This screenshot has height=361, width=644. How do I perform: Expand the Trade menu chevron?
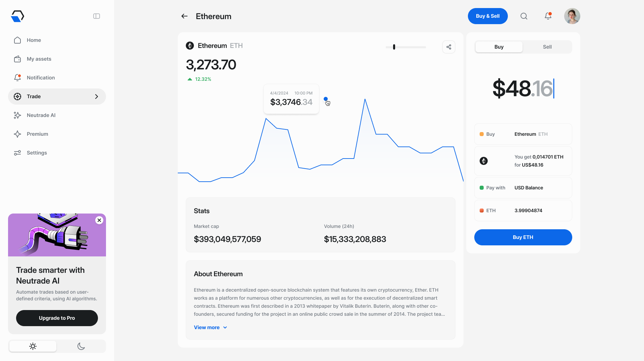click(97, 97)
